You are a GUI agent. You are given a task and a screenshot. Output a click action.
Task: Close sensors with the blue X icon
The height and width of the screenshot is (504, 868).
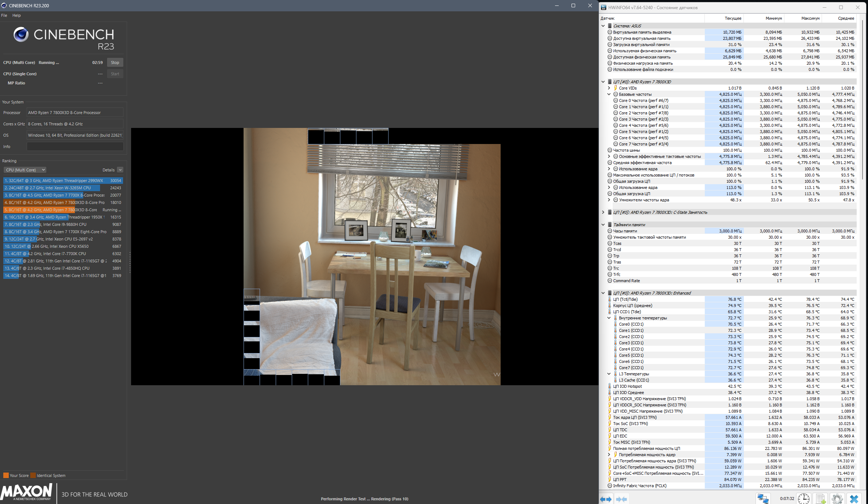coord(854,499)
